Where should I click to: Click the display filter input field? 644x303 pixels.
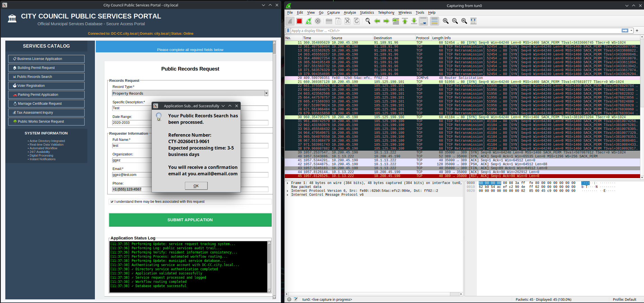(x=454, y=31)
